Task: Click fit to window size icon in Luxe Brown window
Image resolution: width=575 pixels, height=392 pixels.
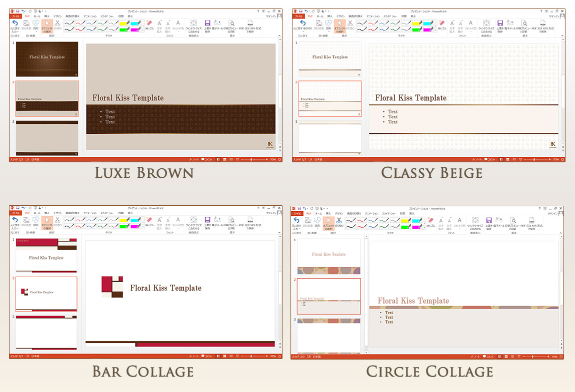Action: pyautogui.click(x=193, y=24)
